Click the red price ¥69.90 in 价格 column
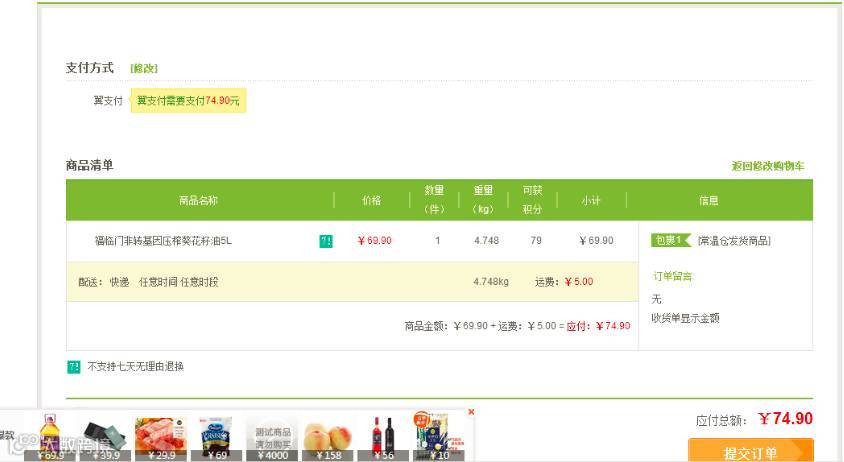The image size is (844, 462). (x=375, y=241)
